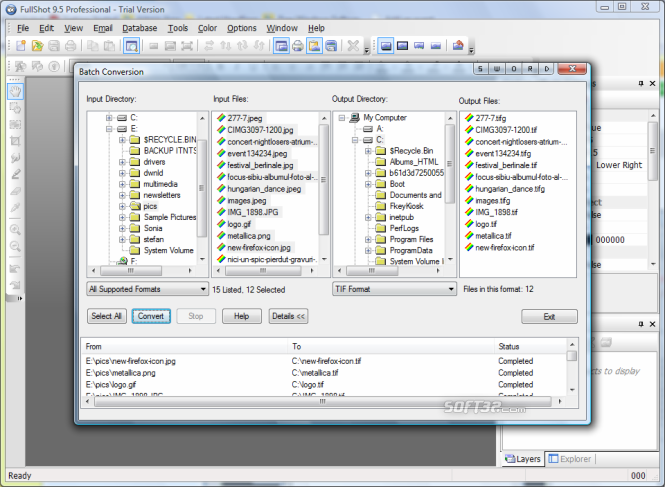665x487 pixels.
Task: Click the Exit button
Action: (x=549, y=316)
